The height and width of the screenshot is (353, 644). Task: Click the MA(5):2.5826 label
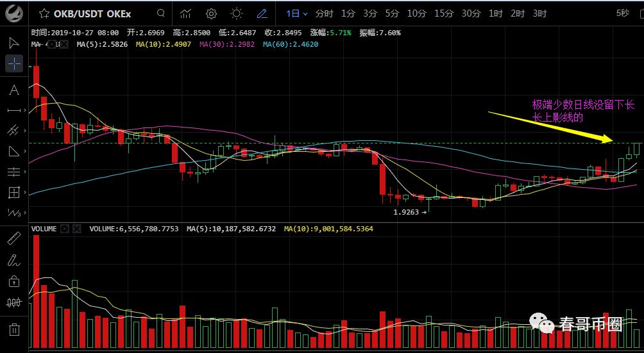(102, 44)
